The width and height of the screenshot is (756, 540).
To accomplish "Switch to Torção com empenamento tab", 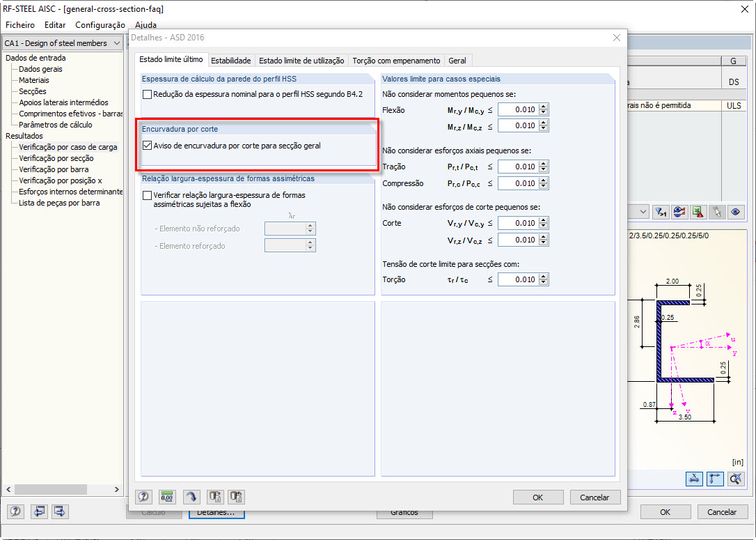I will coord(396,61).
